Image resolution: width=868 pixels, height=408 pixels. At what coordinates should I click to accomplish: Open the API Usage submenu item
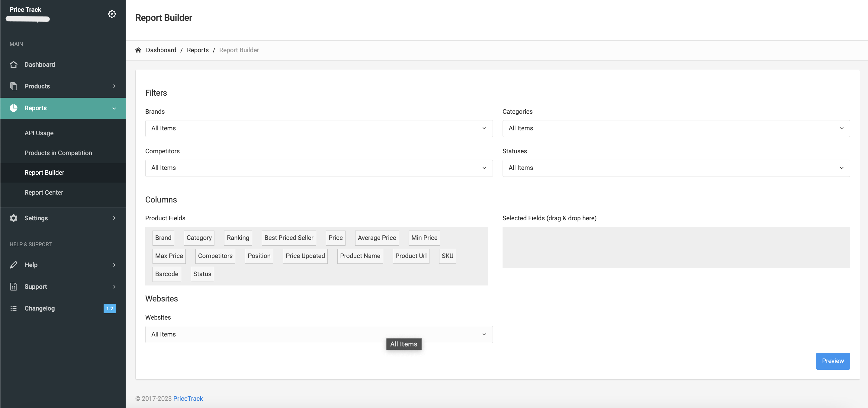39,133
